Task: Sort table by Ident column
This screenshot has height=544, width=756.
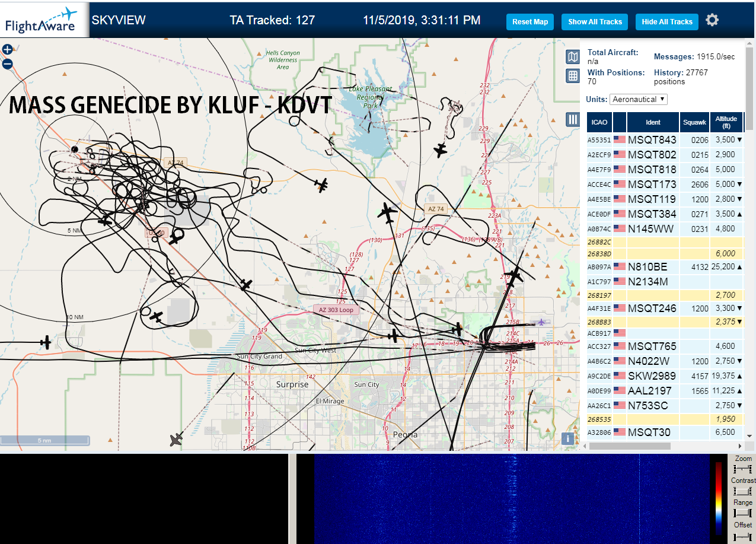Action: pos(653,122)
